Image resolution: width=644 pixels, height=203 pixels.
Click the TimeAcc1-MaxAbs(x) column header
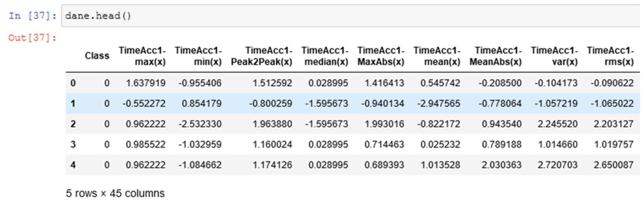(x=381, y=56)
